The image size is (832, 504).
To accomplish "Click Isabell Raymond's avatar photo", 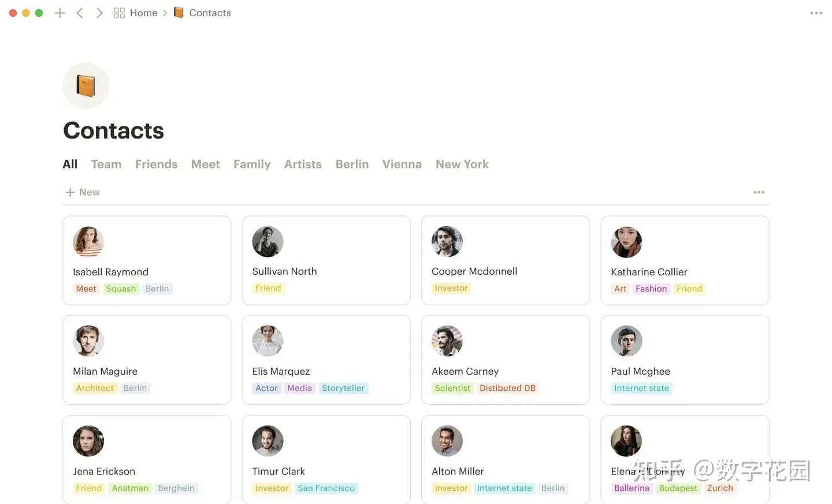I will (x=88, y=241).
